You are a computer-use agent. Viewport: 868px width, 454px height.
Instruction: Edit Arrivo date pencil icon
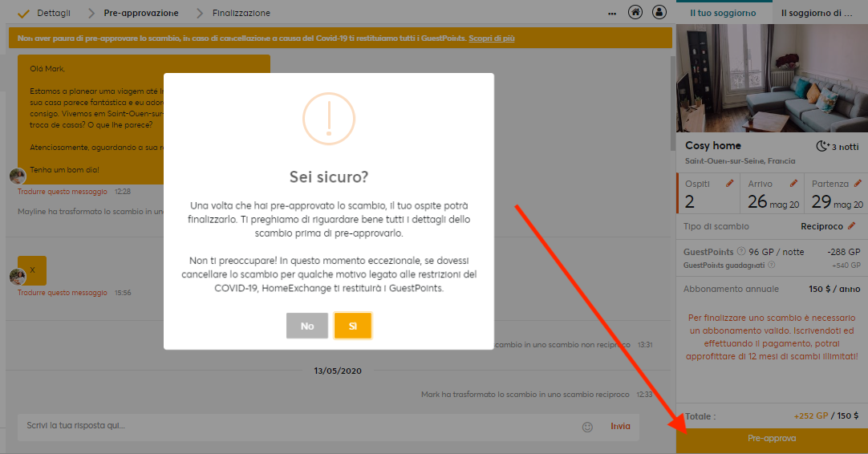tap(793, 183)
